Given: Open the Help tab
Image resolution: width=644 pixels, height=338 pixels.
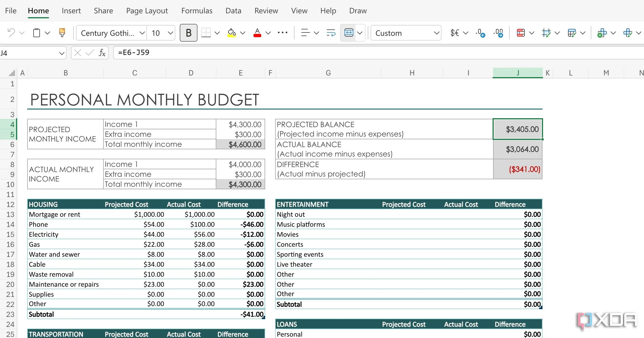Looking at the screenshot, I should 328,11.
